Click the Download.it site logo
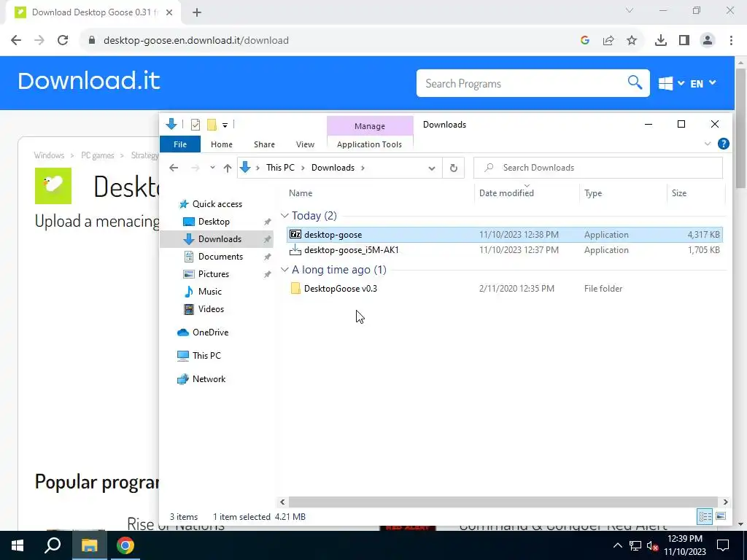The image size is (747, 560). pyautogui.click(x=88, y=81)
